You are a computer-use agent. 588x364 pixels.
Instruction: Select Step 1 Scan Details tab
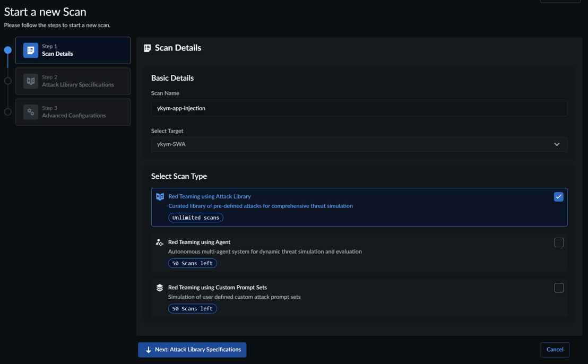(77, 50)
